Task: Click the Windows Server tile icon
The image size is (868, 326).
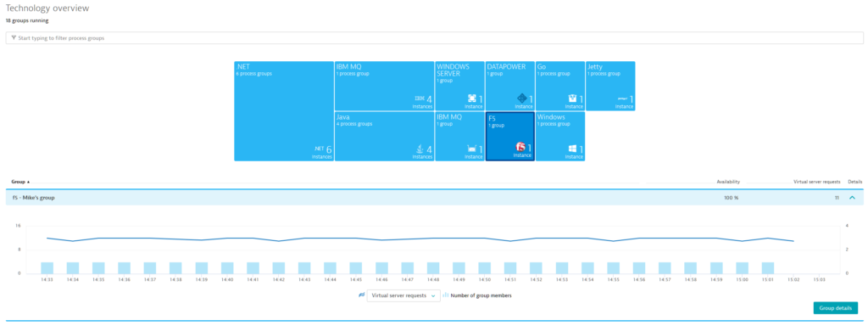Action: click(471, 98)
